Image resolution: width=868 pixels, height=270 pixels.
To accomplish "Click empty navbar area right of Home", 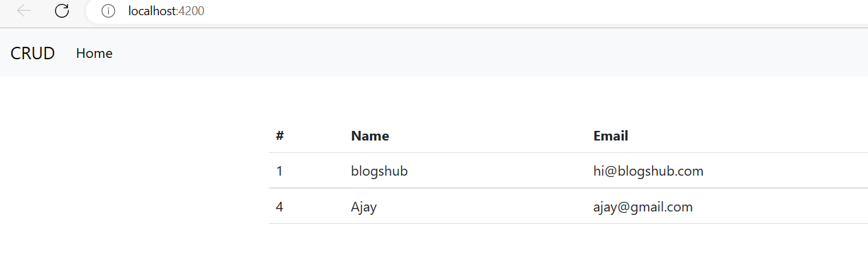I will pos(481,53).
